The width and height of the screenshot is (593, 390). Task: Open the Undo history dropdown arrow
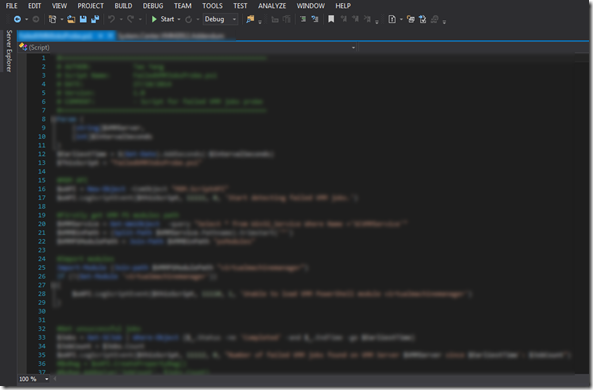[121, 19]
